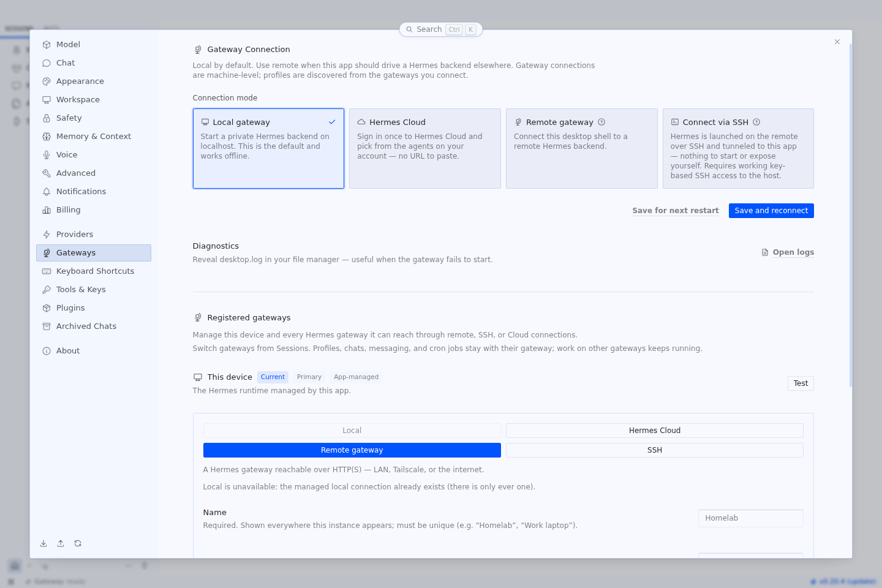Click the Diagnostics heading
Viewport: 882px width, 588px height.
coord(216,246)
